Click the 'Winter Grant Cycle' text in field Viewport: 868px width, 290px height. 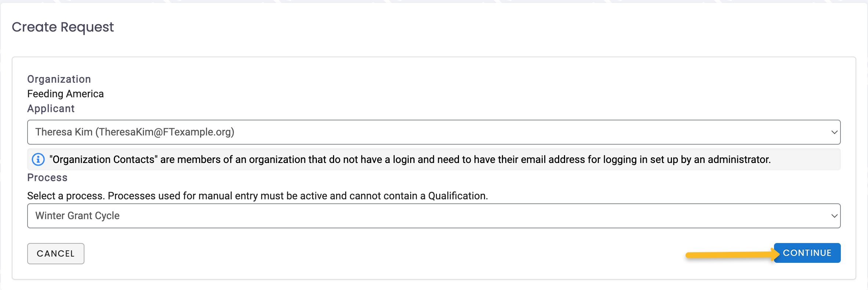click(x=77, y=215)
